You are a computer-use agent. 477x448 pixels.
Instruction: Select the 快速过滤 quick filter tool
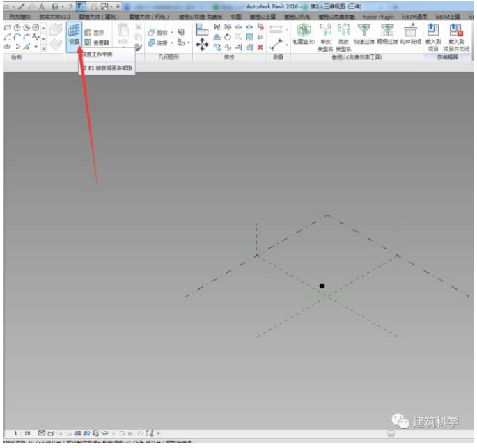pyautogui.click(x=363, y=34)
